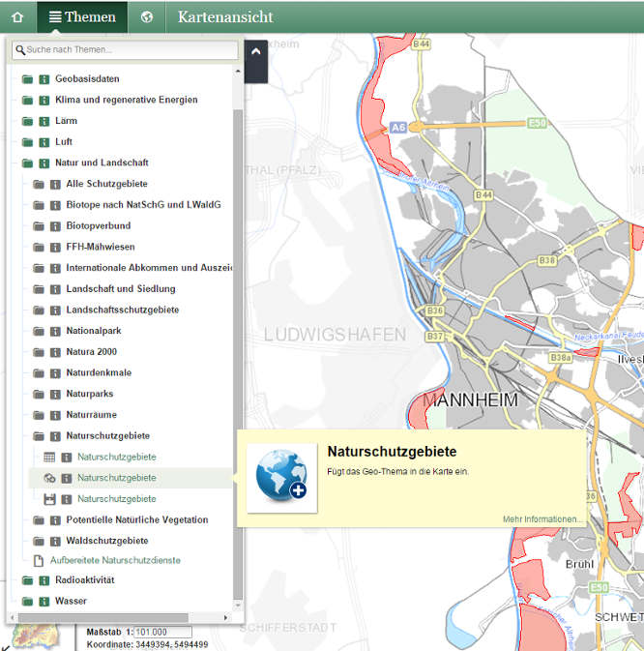The image size is (644, 651).
Task: Show info for FFH-Mähwiesen
Action: coord(55,248)
